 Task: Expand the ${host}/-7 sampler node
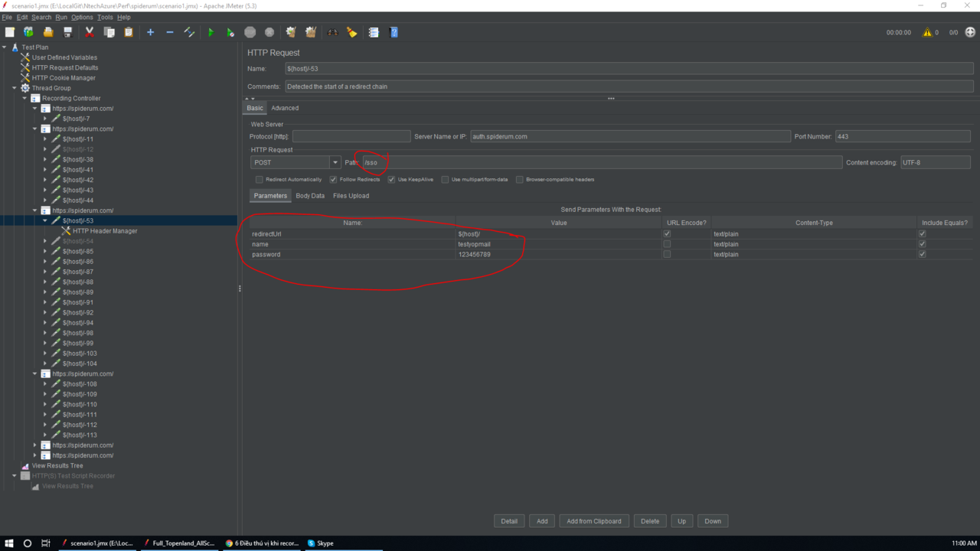click(45, 119)
